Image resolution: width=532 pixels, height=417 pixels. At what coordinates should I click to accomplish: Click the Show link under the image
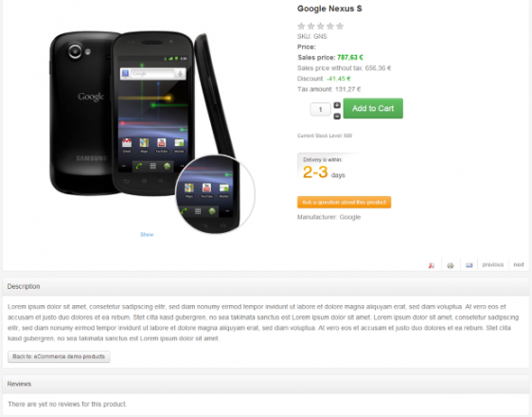147,235
